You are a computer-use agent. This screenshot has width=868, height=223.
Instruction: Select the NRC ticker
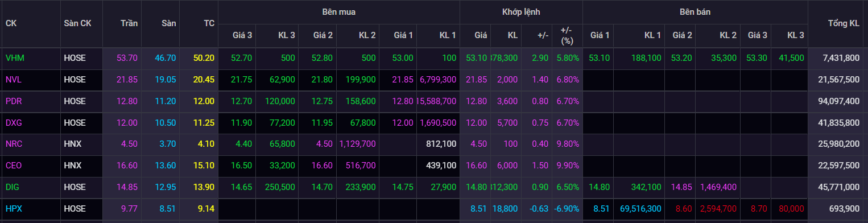(x=14, y=144)
